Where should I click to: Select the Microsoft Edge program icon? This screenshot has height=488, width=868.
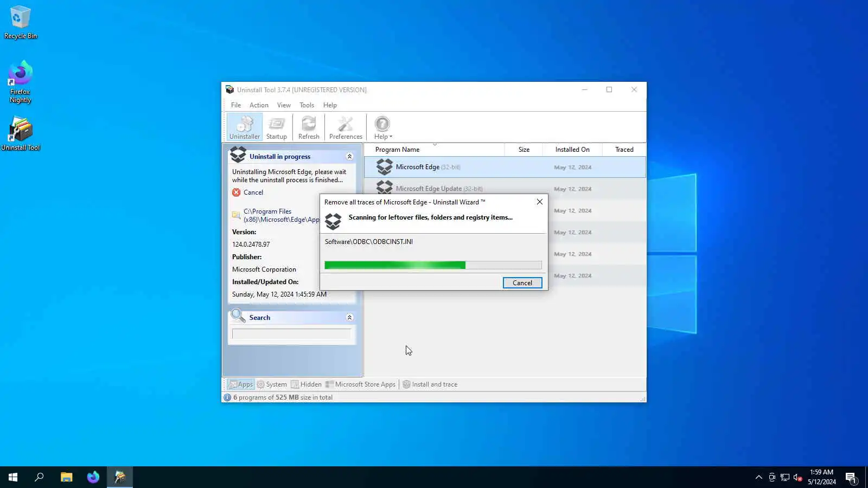point(385,167)
